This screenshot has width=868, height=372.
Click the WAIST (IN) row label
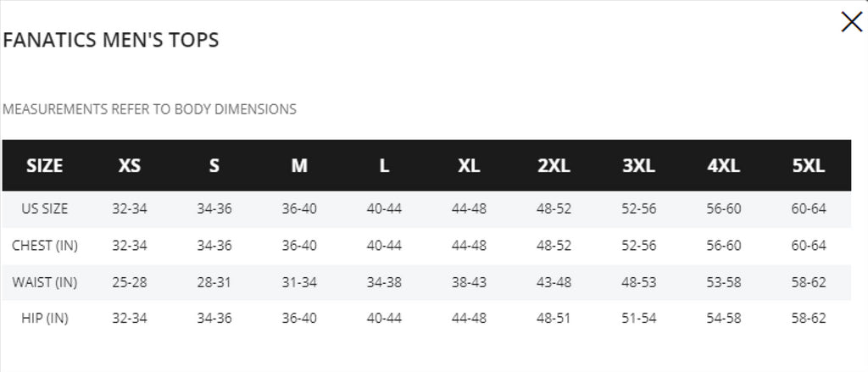click(45, 282)
